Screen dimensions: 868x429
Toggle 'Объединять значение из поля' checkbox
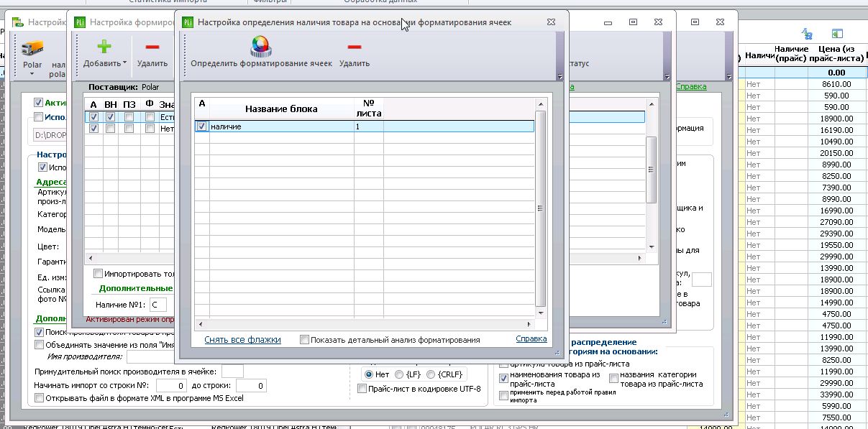click(40, 344)
